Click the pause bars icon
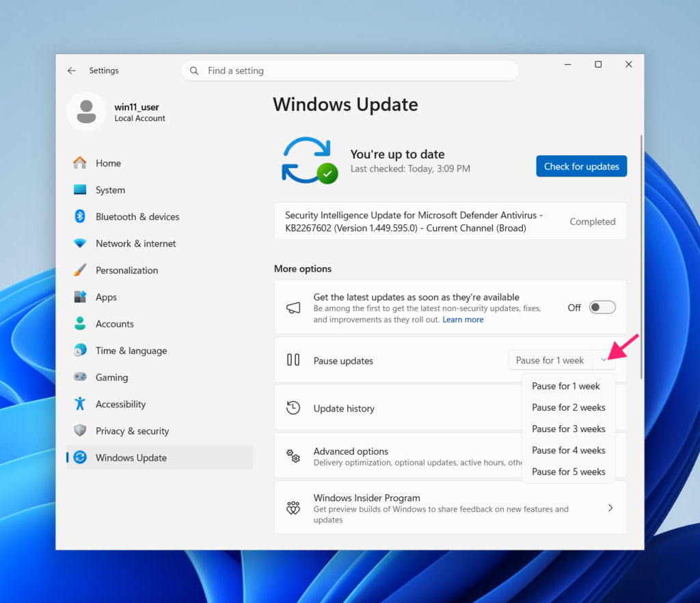 coord(293,360)
